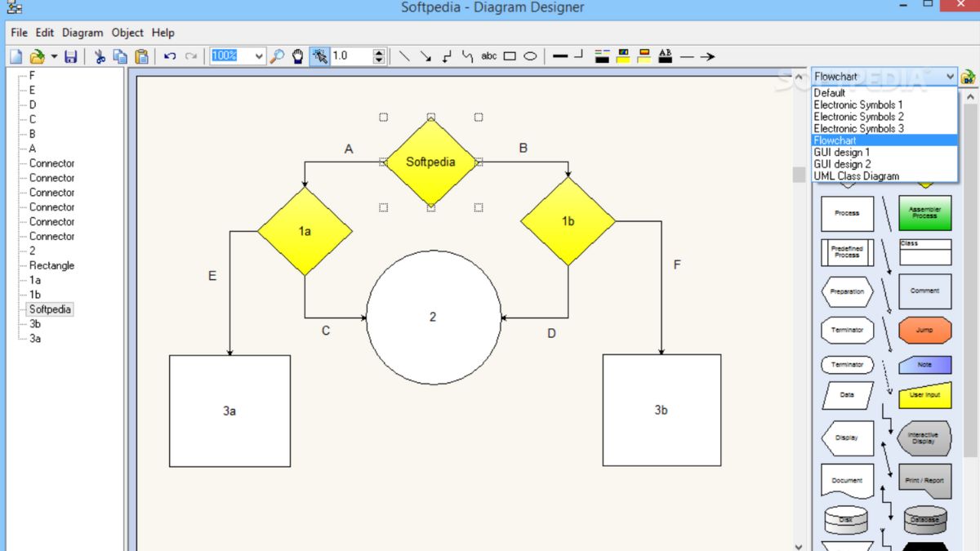Save the diagram with the floppy disk icon
The height and width of the screenshot is (551, 980).
click(x=71, y=56)
